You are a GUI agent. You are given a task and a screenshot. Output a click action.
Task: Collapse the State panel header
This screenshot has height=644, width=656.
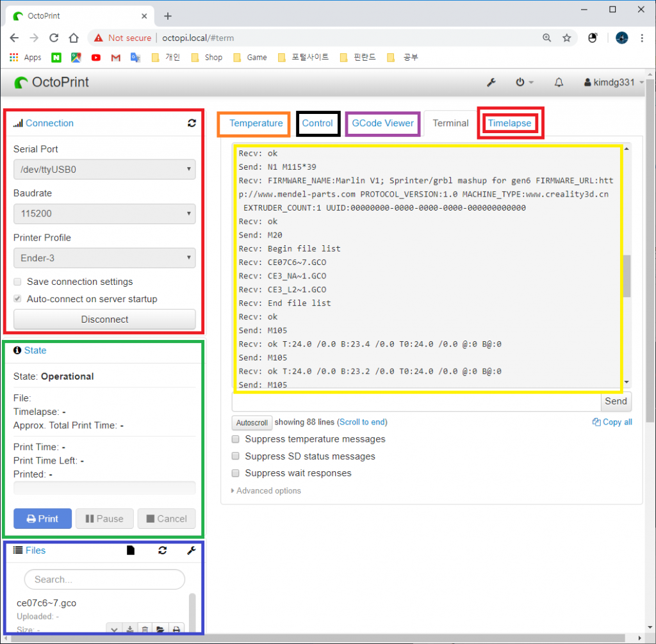(x=35, y=350)
